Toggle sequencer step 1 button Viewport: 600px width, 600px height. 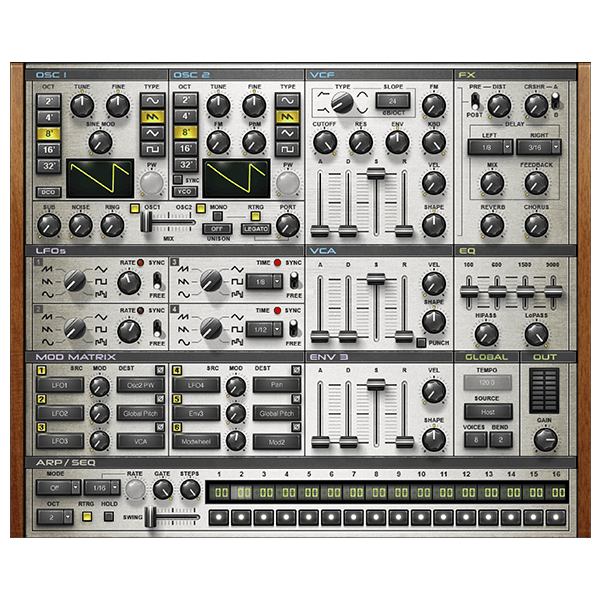point(219,517)
